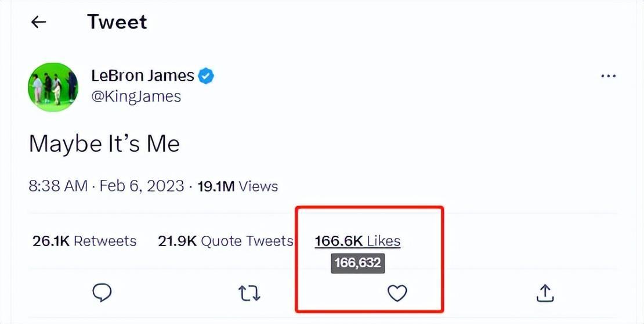Screen dimensions: 644x324
Task: Click the 166,632 tooltip label
Action: [x=357, y=263]
